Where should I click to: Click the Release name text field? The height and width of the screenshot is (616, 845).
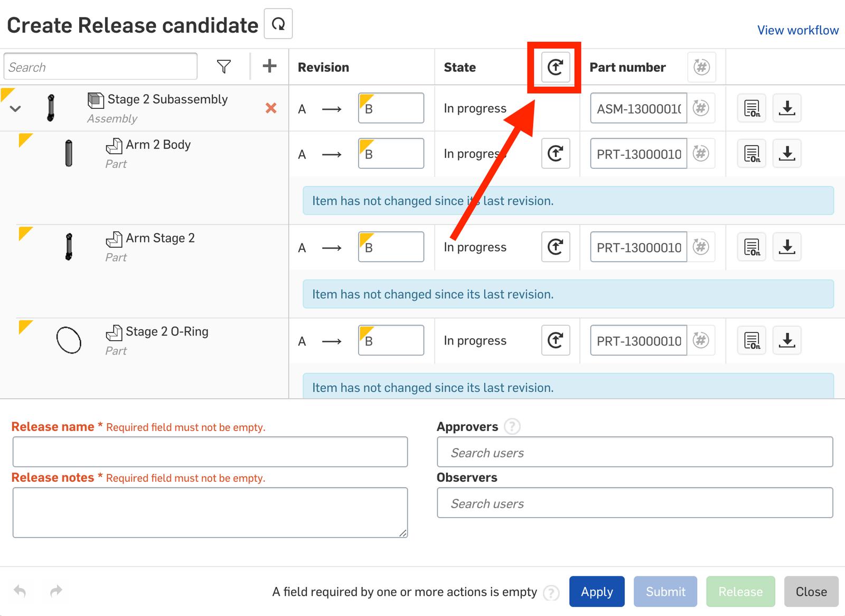click(210, 452)
